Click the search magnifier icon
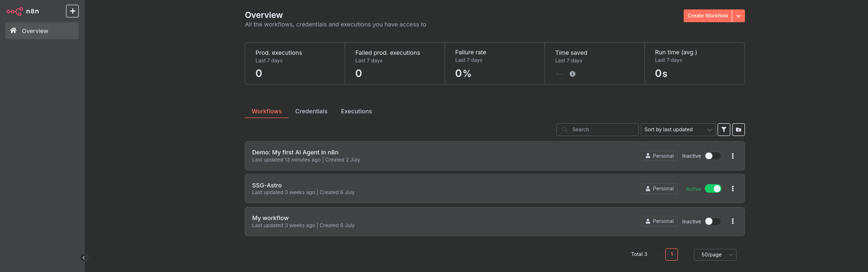868x272 pixels. [x=565, y=129]
